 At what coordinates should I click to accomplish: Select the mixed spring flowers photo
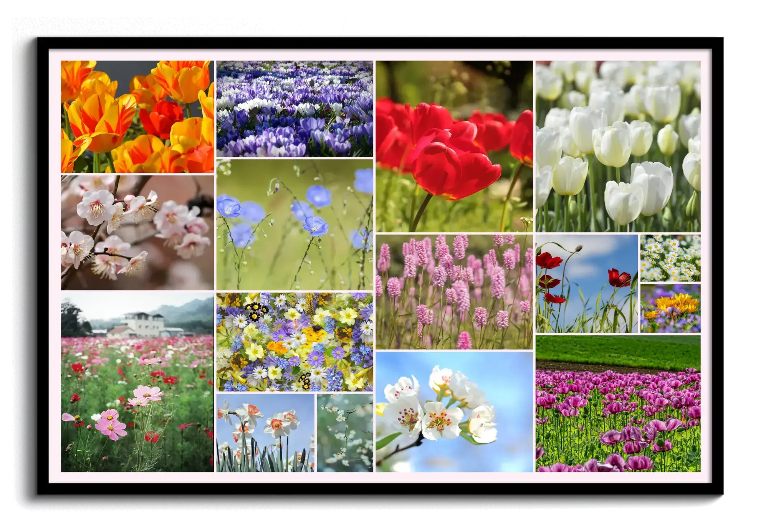point(294,342)
